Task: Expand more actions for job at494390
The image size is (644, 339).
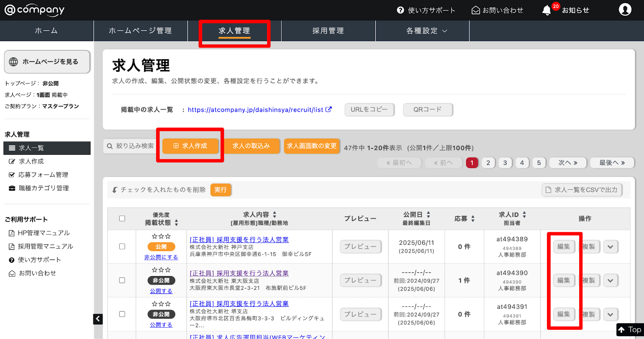Action: point(611,281)
